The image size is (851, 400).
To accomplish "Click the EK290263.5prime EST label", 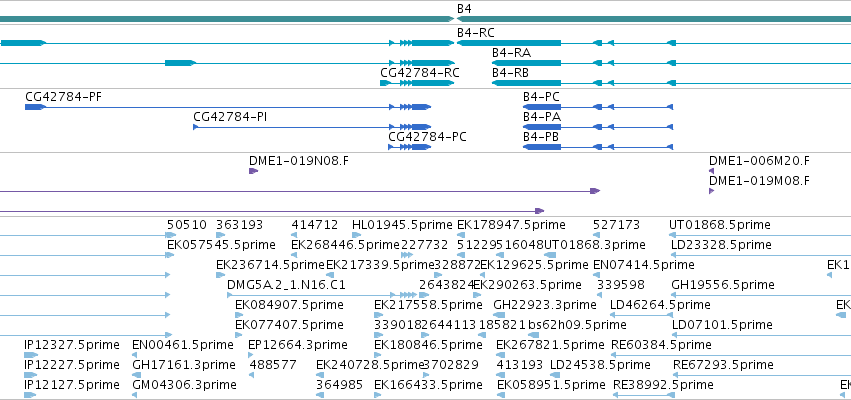I will tap(528, 285).
